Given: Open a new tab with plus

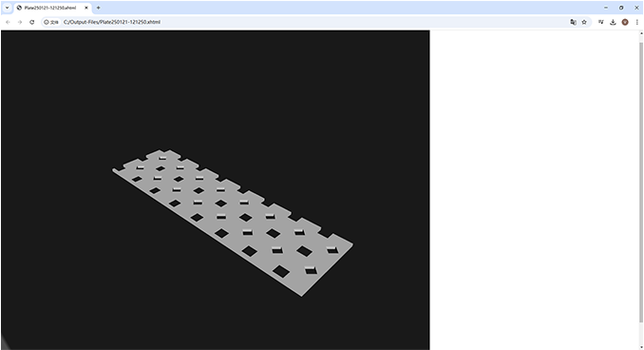Looking at the screenshot, I should coord(98,8).
